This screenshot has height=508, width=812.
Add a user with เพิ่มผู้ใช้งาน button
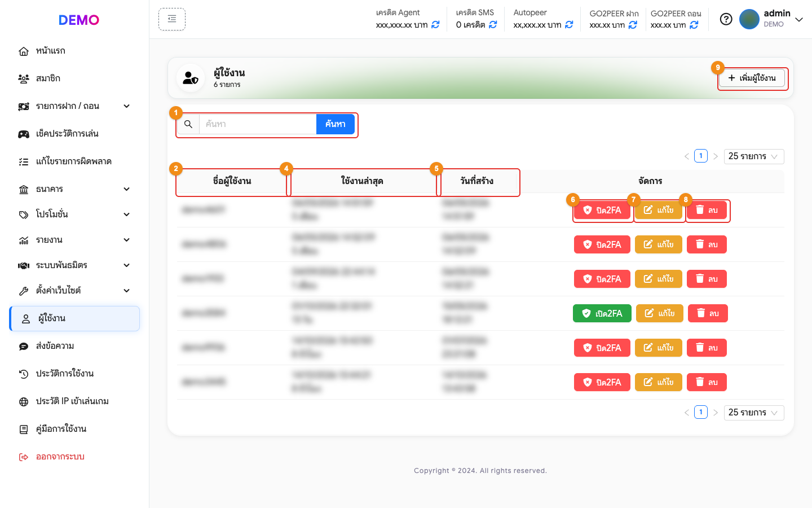(x=752, y=78)
